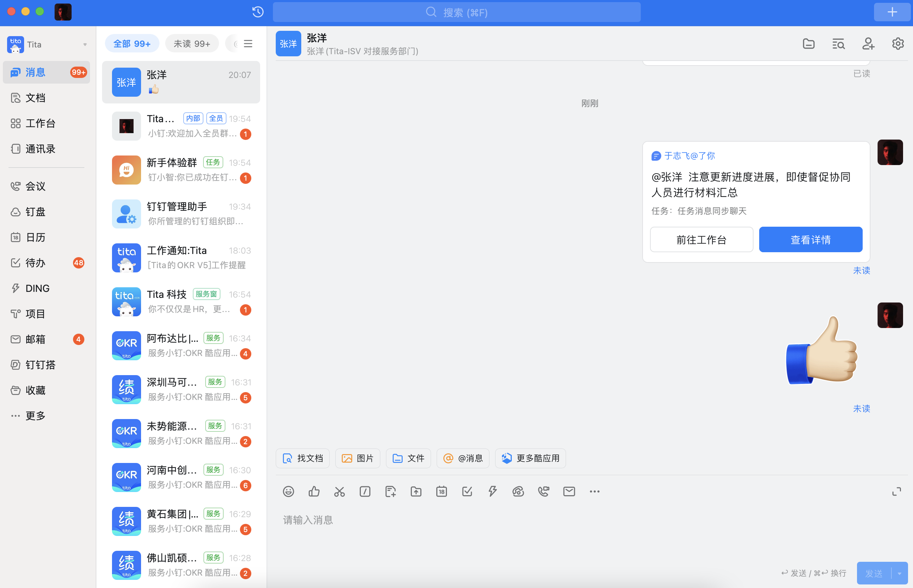
Task: Expand 更多 in left sidebar
Action: (x=46, y=416)
